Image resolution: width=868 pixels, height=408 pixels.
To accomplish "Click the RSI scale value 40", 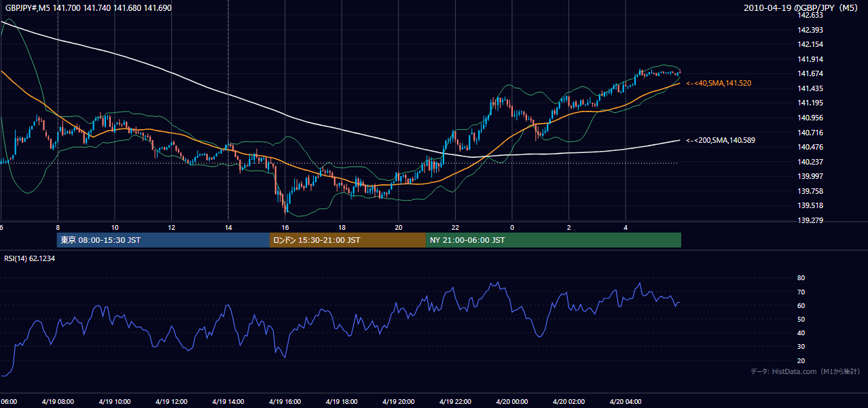I will coord(801,333).
